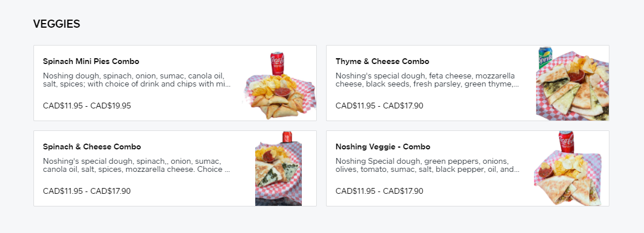Viewport: 644px width, 233px height.
Task: Click the Sprite can in Thyme & Cheese photo
Action: [x=545, y=58]
